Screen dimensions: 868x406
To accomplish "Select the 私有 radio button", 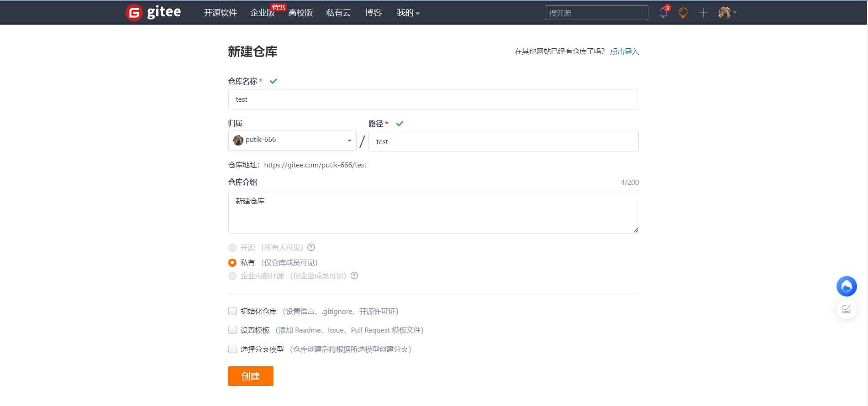I will [232, 263].
